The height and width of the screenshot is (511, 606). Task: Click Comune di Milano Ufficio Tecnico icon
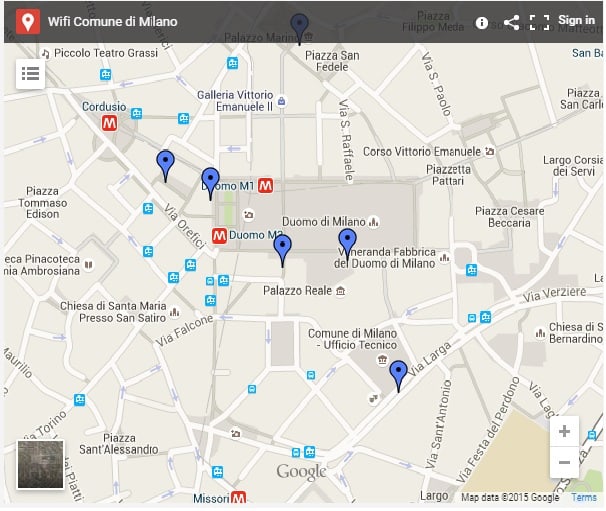coord(382,360)
